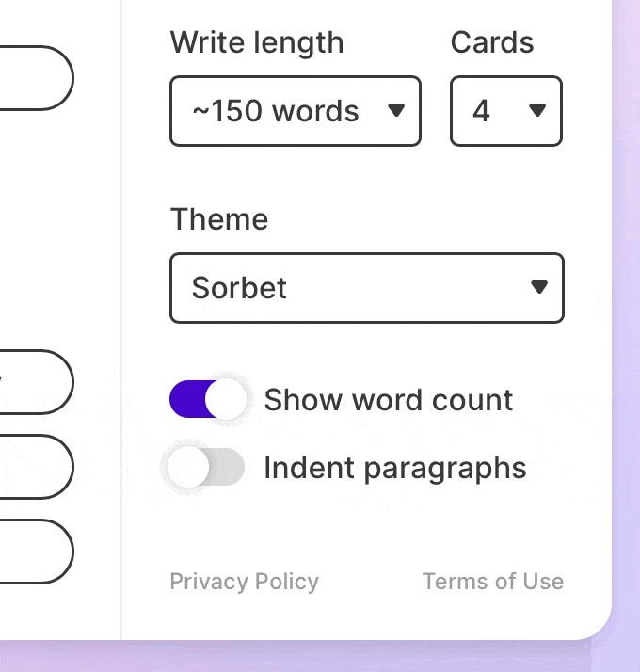The width and height of the screenshot is (640, 672).
Task: Click the lowest cut-off rounded button on left
Action: 36,551
